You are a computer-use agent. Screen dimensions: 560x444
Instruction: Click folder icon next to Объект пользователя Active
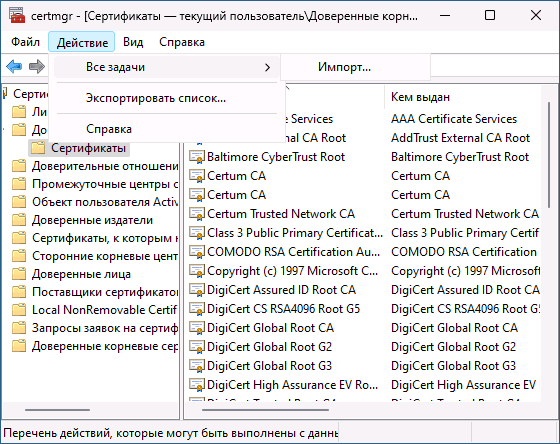19,202
